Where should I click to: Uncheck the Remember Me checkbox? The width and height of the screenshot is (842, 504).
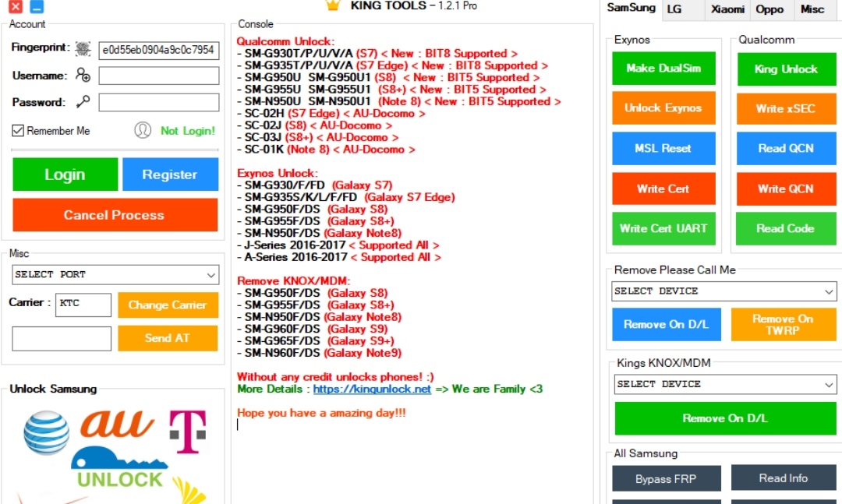16,130
